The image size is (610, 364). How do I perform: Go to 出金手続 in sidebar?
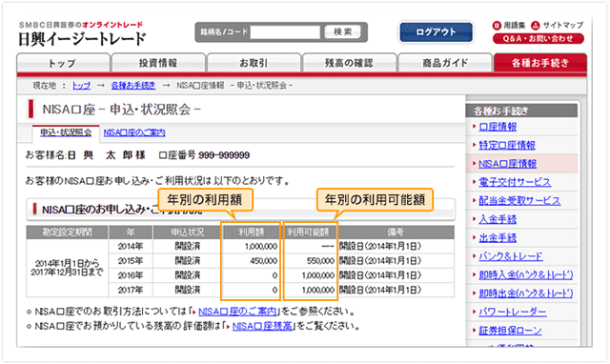point(498,238)
